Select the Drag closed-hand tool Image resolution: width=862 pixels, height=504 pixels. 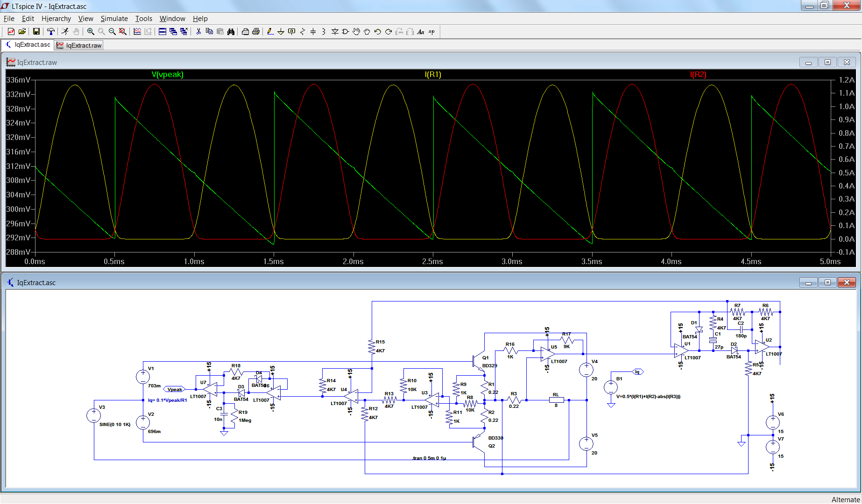pos(367,31)
